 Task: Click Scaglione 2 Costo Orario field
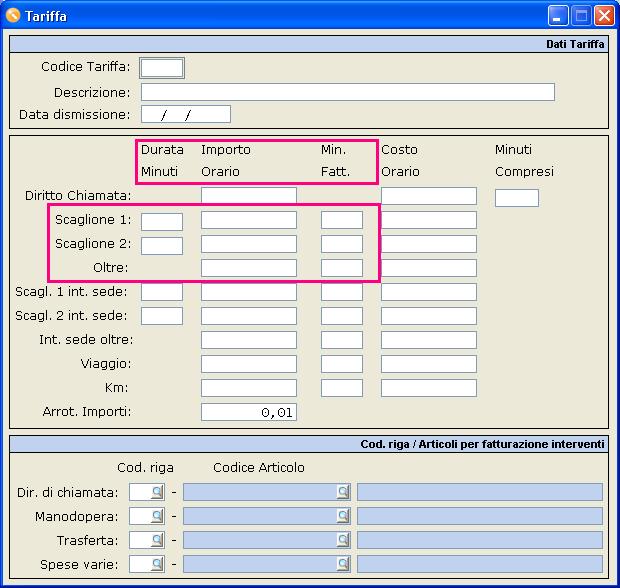(429, 244)
